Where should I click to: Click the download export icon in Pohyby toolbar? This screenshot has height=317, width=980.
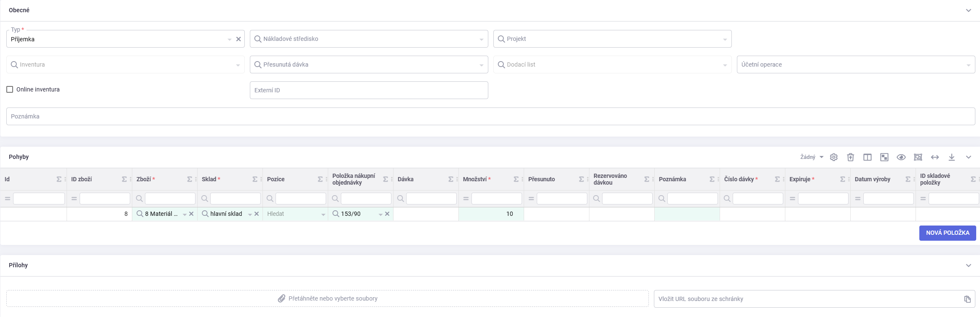tap(952, 157)
